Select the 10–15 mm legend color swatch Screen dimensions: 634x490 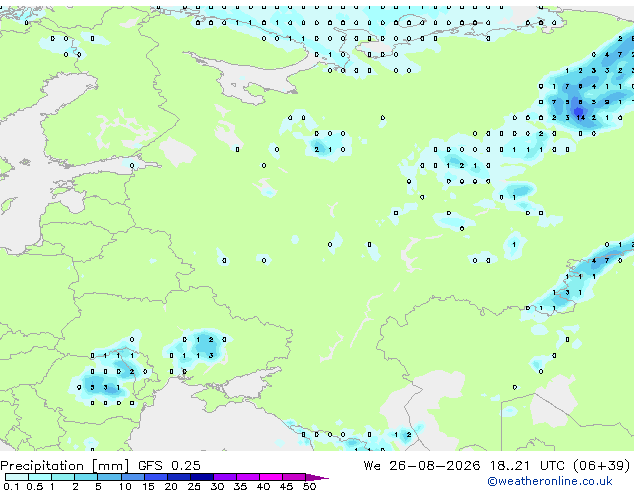click(x=133, y=477)
